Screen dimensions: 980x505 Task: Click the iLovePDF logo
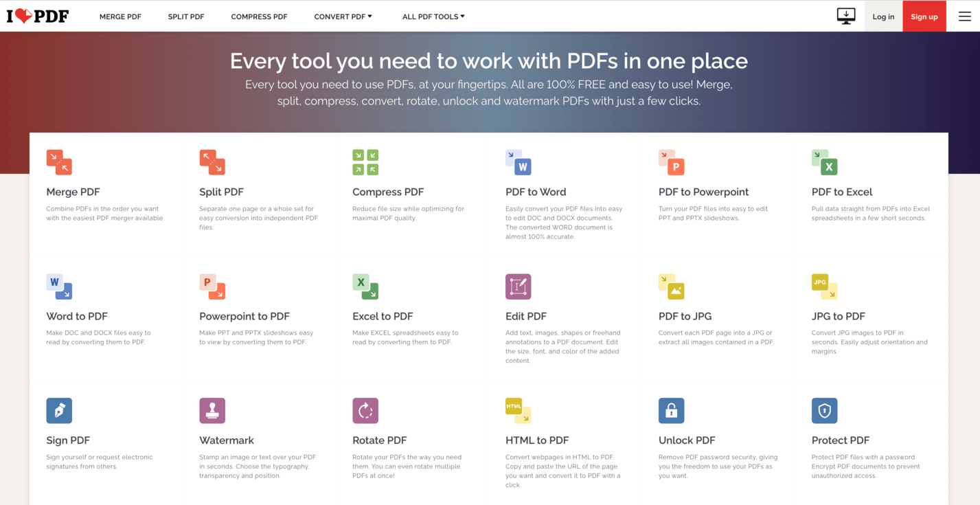(x=38, y=16)
